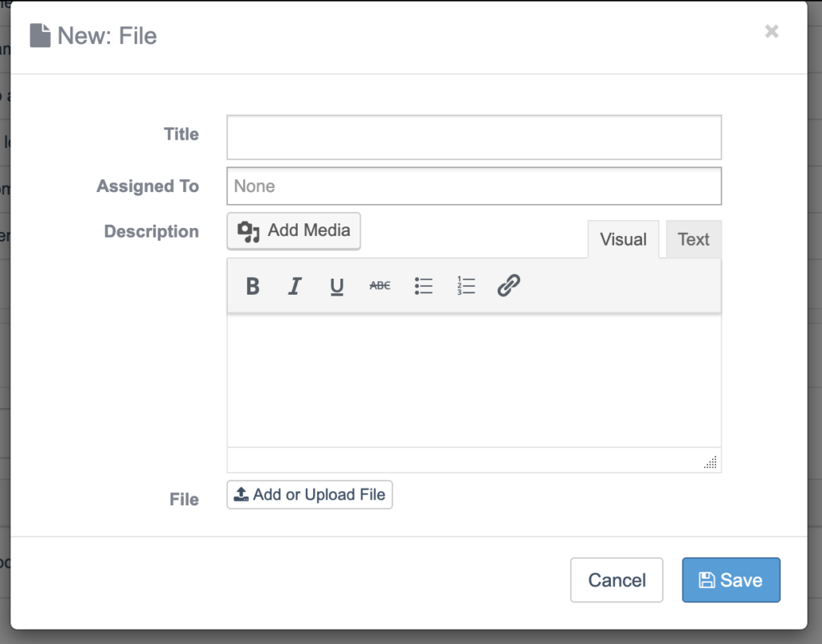Click the document icon beside New: File
The width and height of the screenshot is (822, 644).
[39, 35]
